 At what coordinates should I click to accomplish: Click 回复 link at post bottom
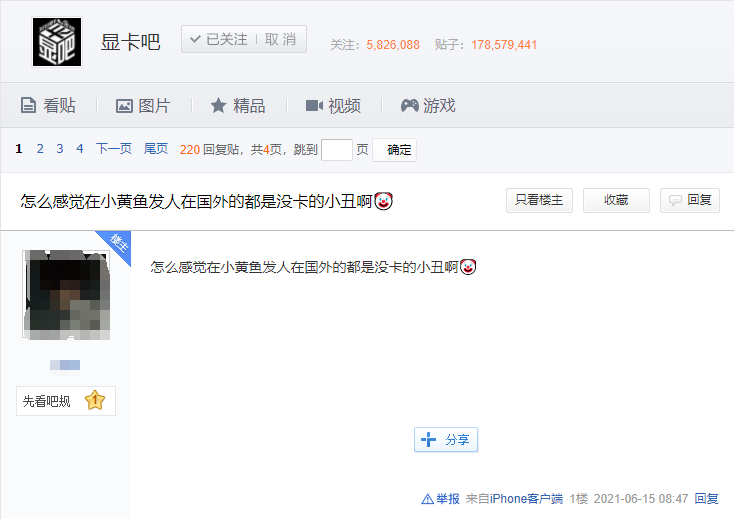pos(706,499)
